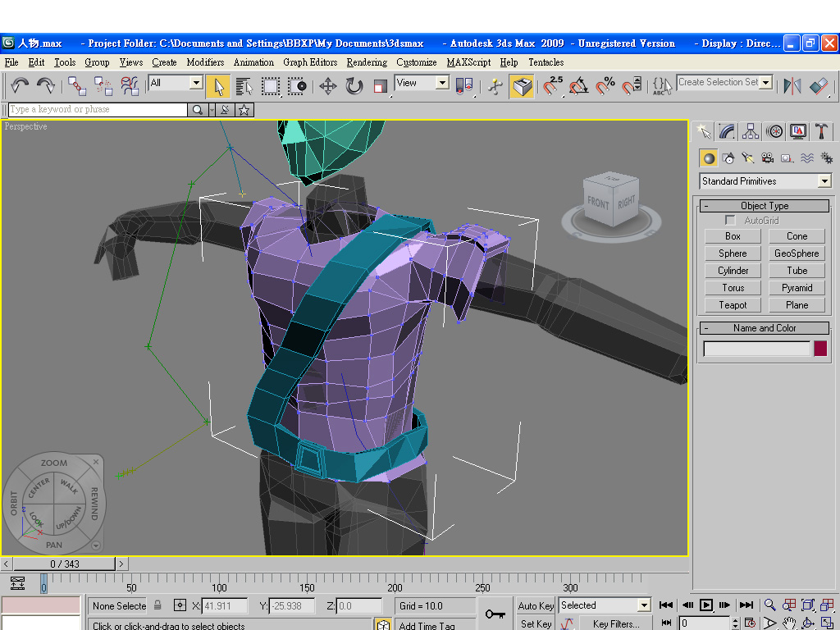Image resolution: width=840 pixels, height=630 pixels.
Task: Open the Rendering menu
Action: click(366, 62)
